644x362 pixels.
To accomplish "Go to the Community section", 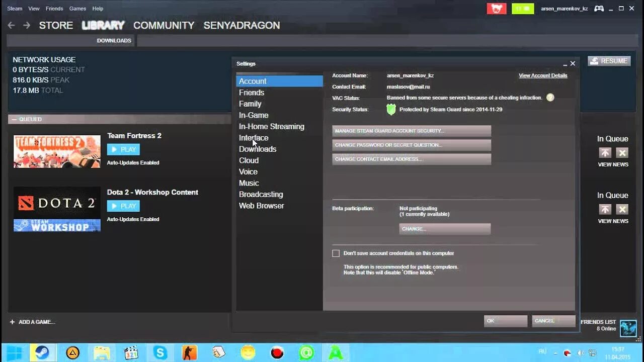I will pyautogui.click(x=164, y=25).
